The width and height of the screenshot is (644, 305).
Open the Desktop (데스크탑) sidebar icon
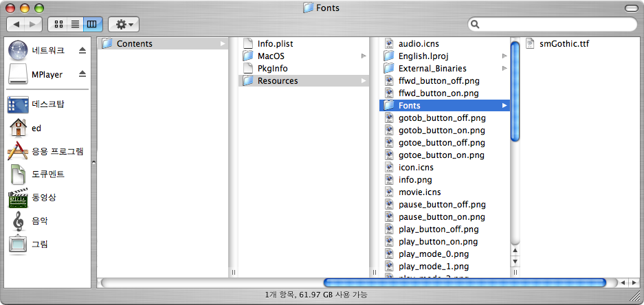(x=18, y=105)
